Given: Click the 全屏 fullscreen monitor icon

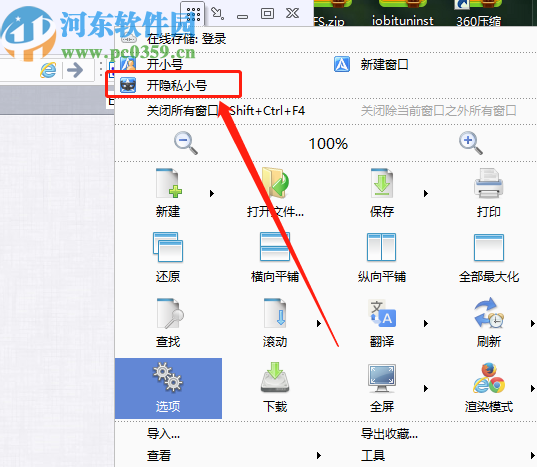Looking at the screenshot, I should coord(382,378).
